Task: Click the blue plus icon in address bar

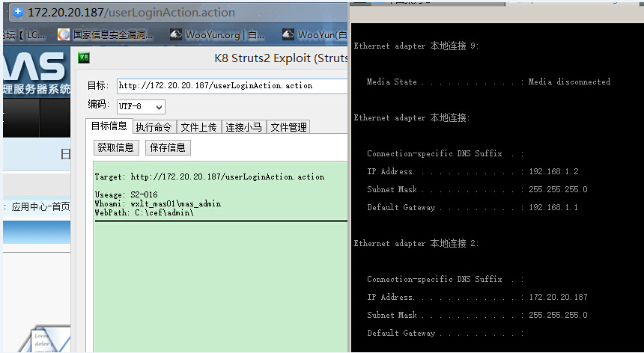Action: (18, 12)
